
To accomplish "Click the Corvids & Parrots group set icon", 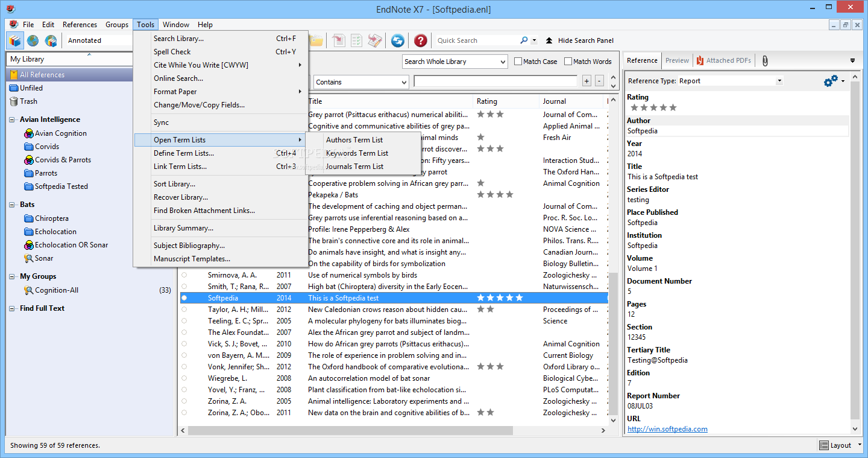I will pyautogui.click(x=29, y=160).
